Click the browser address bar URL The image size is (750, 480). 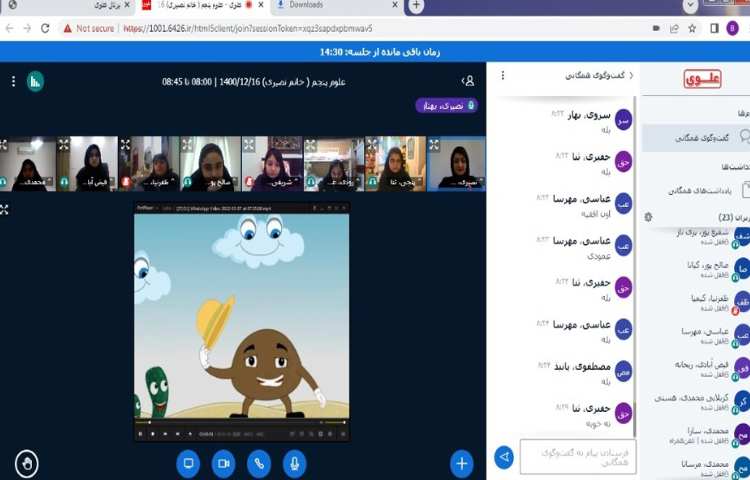[248, 29]
